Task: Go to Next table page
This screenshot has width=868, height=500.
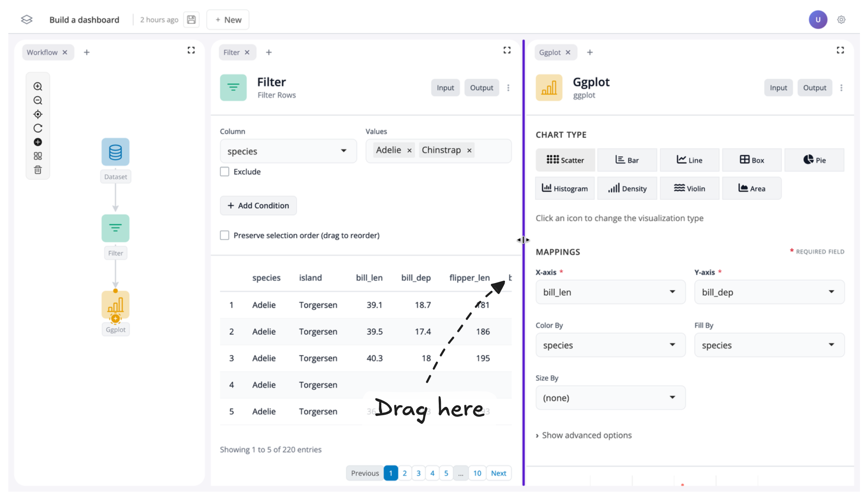Action: tap(498, 473)
